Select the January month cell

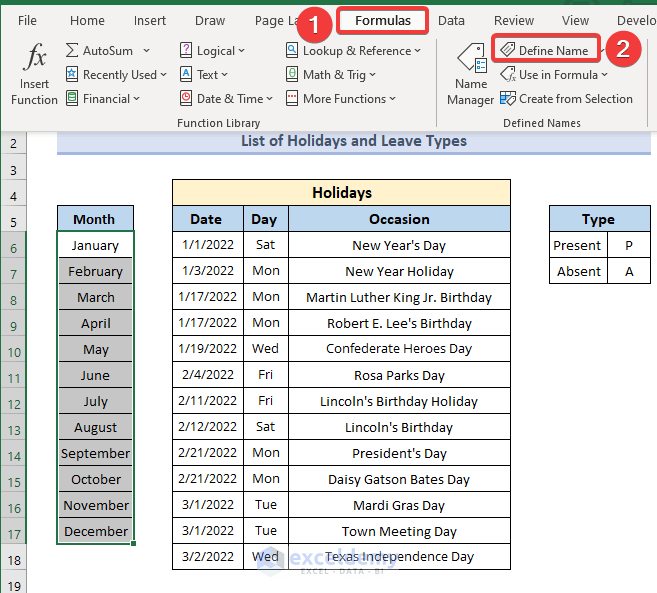point(96,245)
